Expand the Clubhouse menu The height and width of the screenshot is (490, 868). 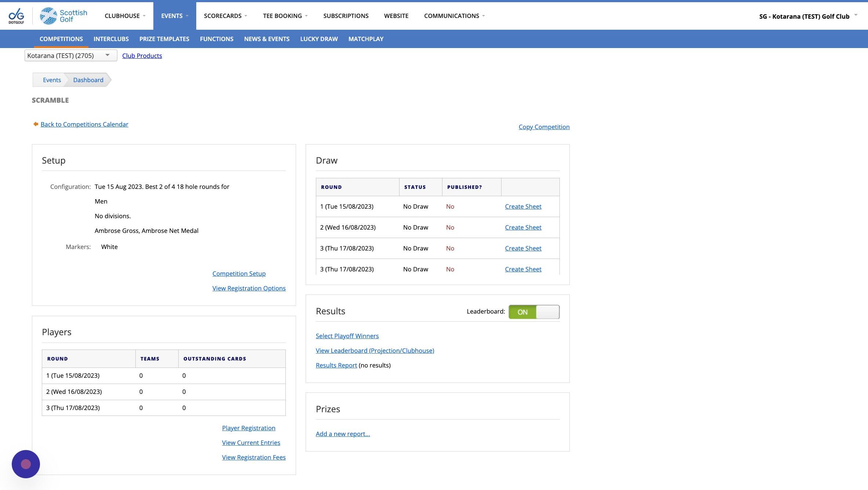click(125, 16)
